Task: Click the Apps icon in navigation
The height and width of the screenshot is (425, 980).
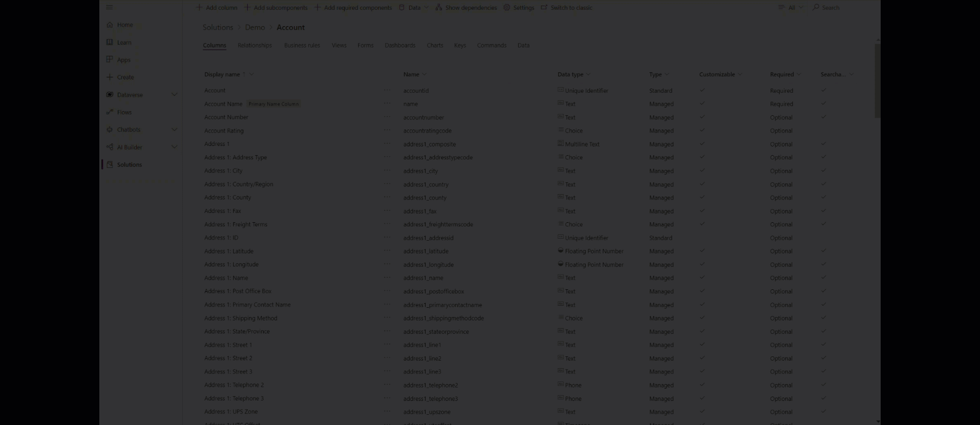Action: [110, 59]
